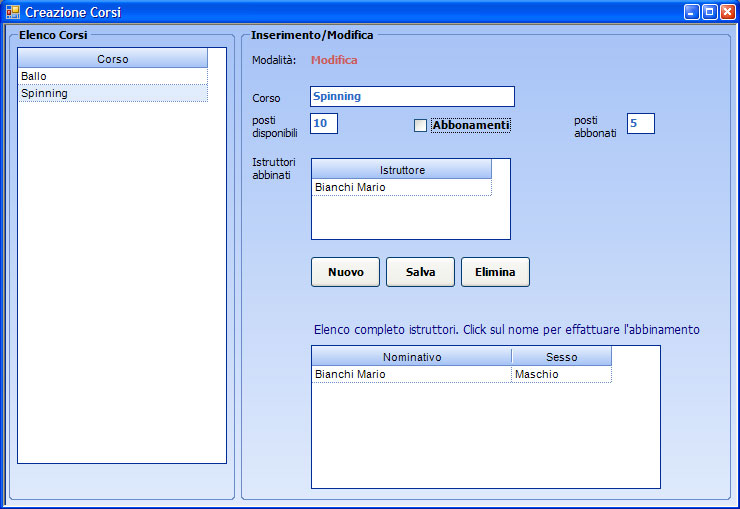The width and height of the screenshot is (740, 509).
Task: Enable the Abbonamenti checkbox
Action: (421, 125)
